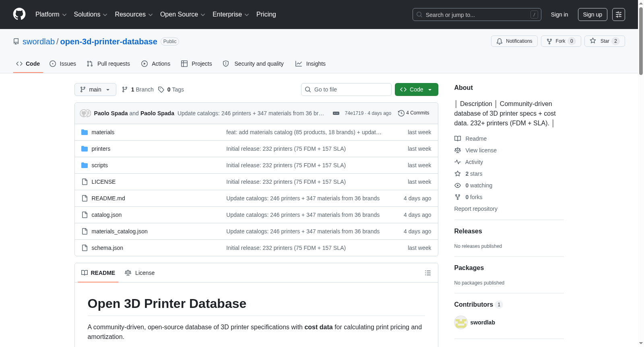Expand the Open Source menu
Screen dimensions: 644x347
point(183,15)
